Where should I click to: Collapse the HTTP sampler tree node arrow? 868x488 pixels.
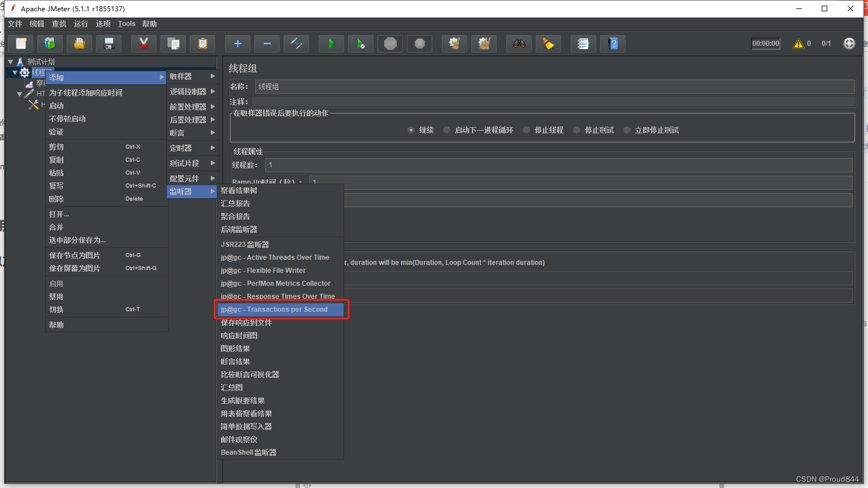(19, 94)
